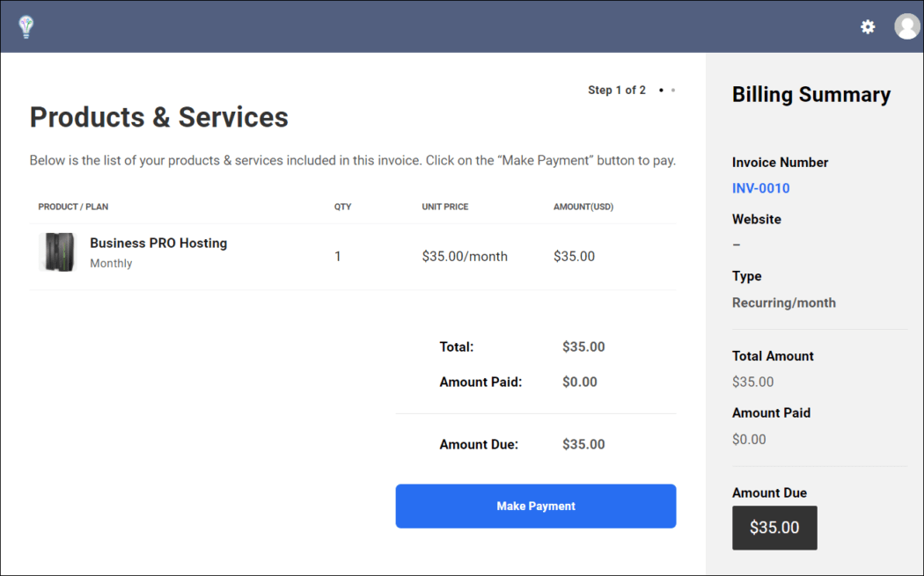Select the second step indicator dot
This screenshot has height=576, width=924.
[x=673, y=90]
